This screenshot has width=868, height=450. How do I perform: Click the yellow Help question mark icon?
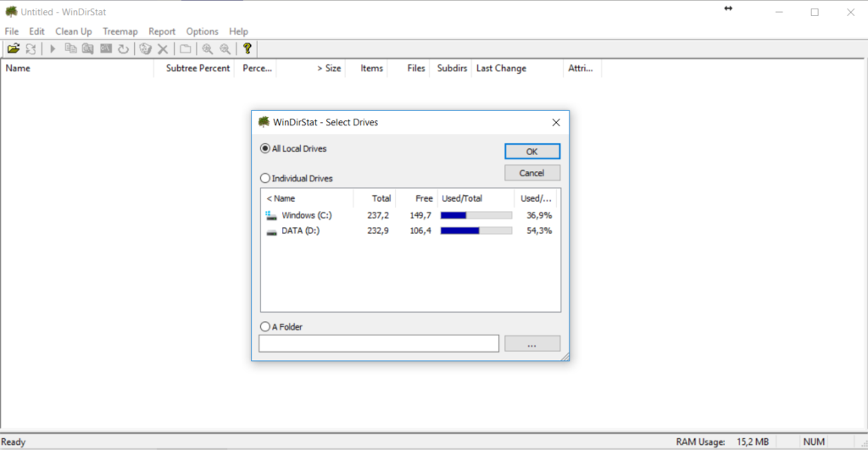coord(248,48)
